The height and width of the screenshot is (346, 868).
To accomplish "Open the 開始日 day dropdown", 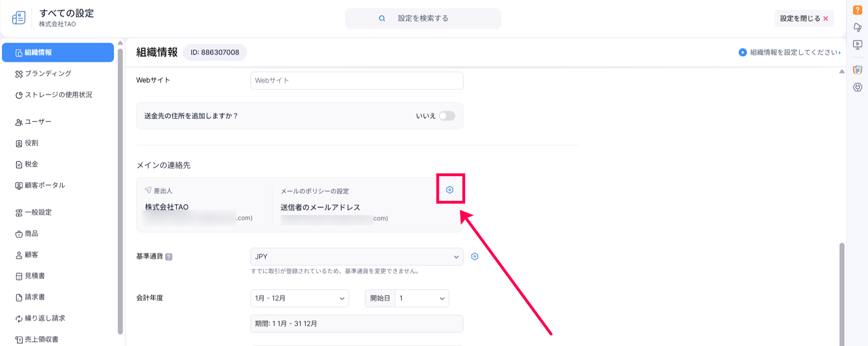I will tap(421, 298).
